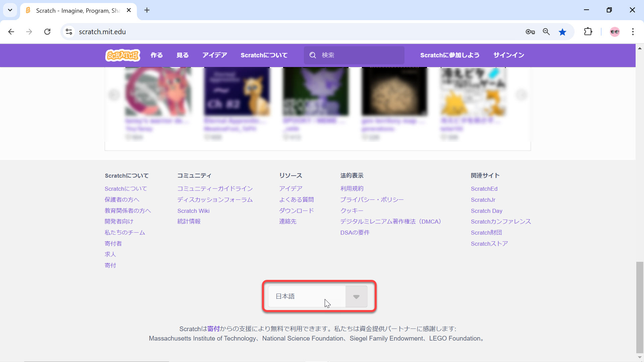Open 求人 footer link
This screenshot has height=362, width=644.
pyautogui.click(x=110, y=254)
